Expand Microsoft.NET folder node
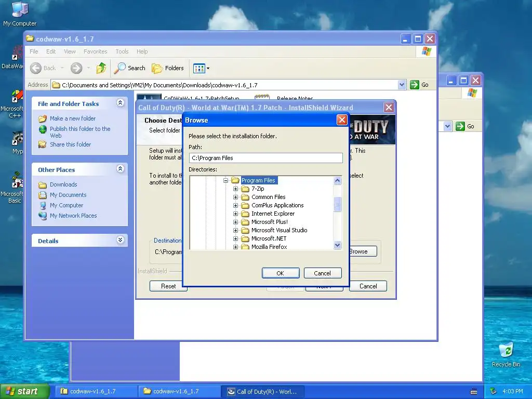 click(235, 238)
